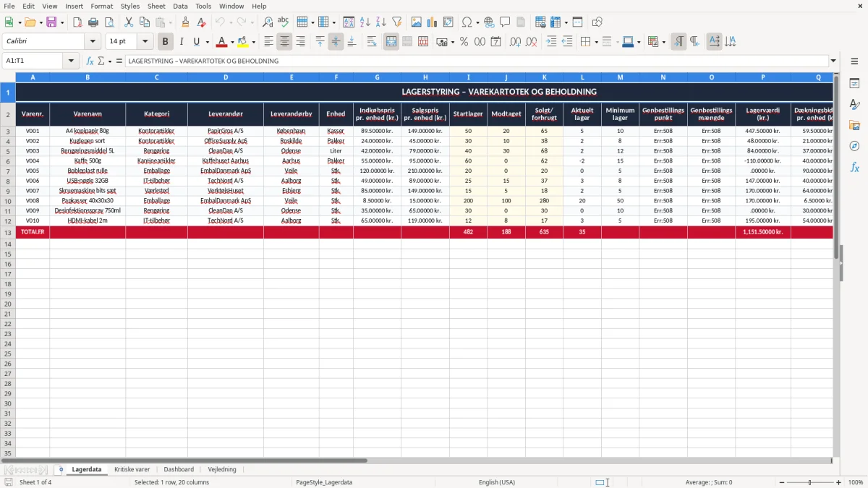Click the Print icon
This screenshot has width=868, height=488.
pos(93,22)
